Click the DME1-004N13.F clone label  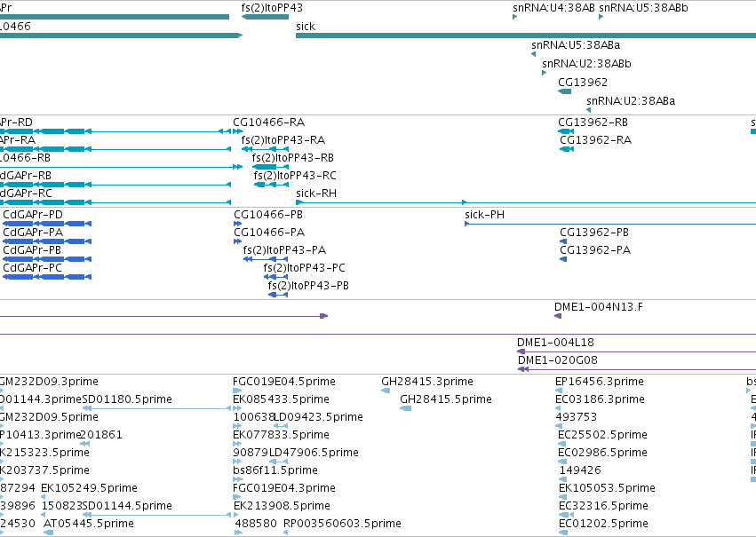(x=599, y=307)
